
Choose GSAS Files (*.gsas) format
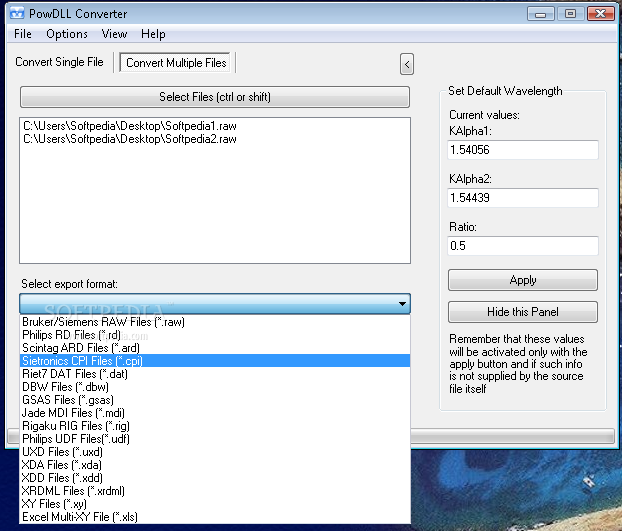215,400
